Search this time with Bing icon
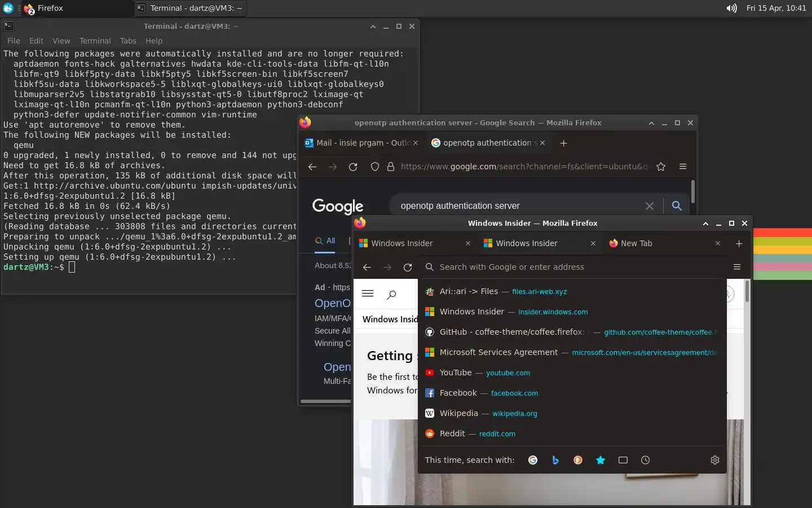 pyautogui.click(x=555, y=460)
